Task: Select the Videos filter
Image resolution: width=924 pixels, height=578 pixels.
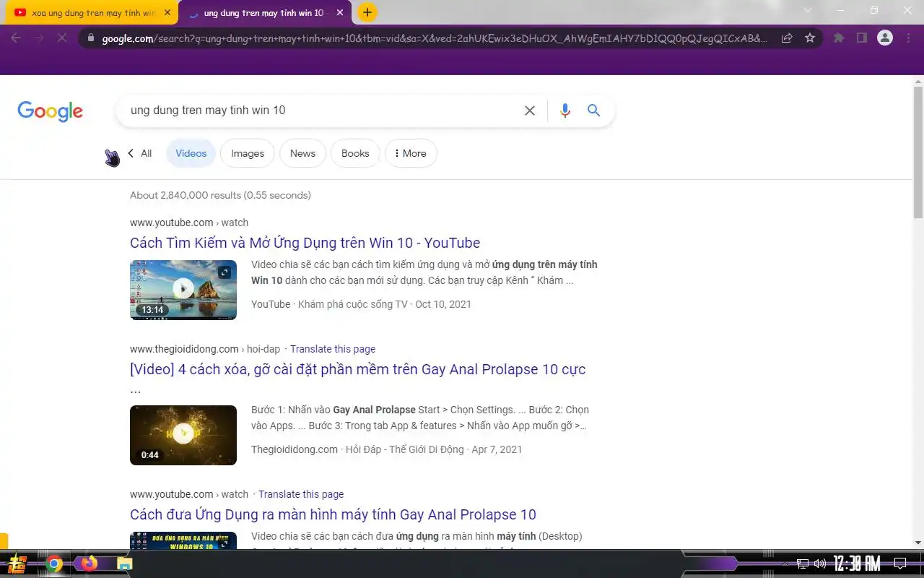Action: 191,153
